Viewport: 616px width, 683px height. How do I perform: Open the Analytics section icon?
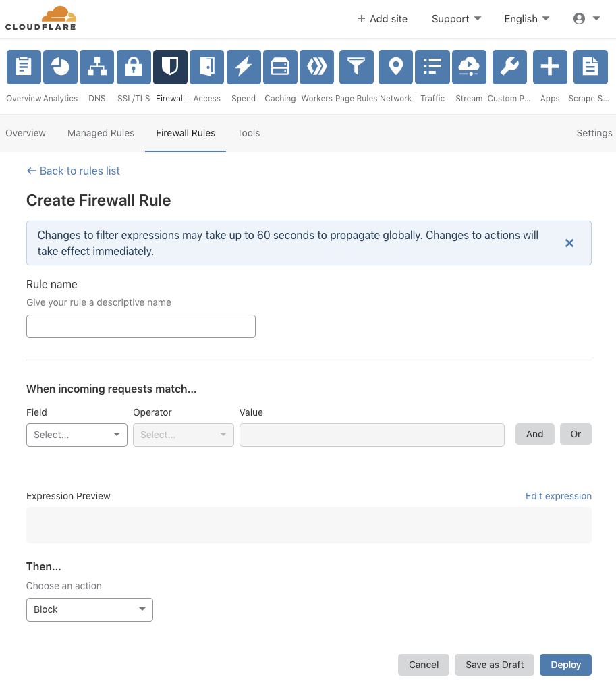coord(59,67)
